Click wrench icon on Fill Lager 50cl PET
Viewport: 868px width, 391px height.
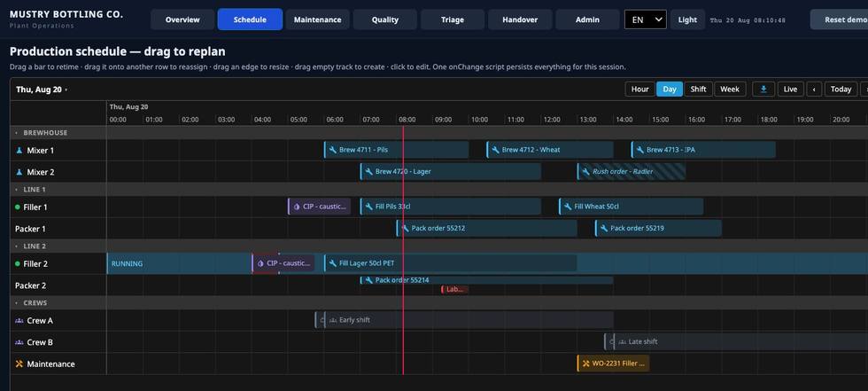tap(333, 263)
